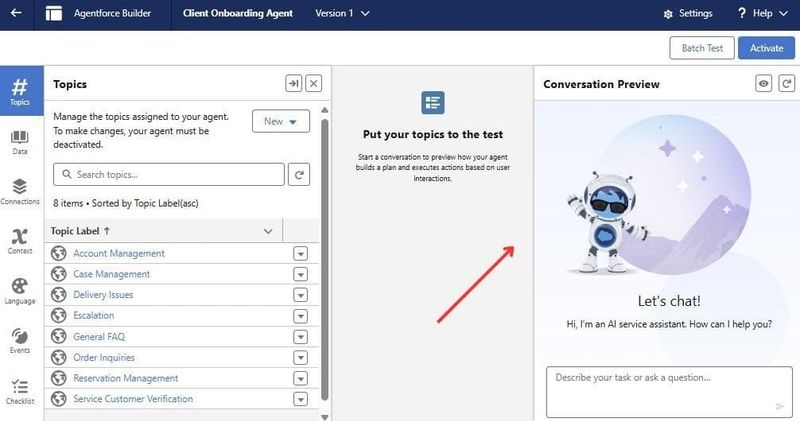Focus the Search topics field
Image resolution: width=800 pixels, height=421 pixels.
click(169, 175)
